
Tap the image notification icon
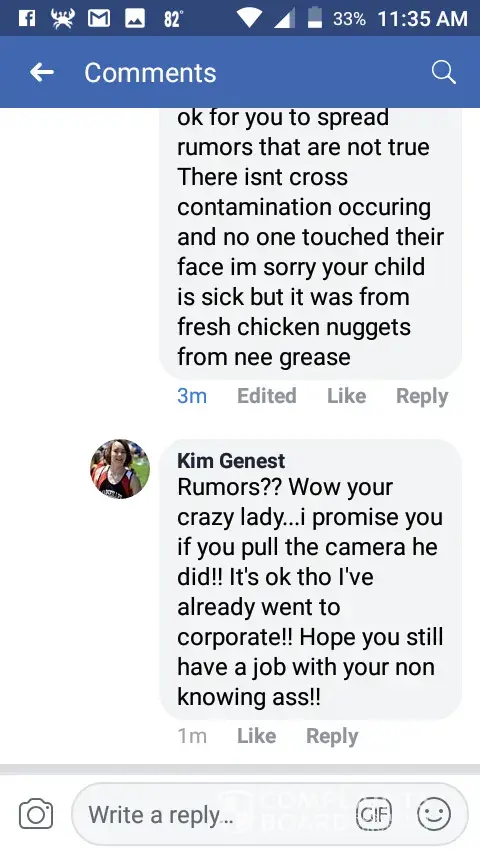click(135, 18)
